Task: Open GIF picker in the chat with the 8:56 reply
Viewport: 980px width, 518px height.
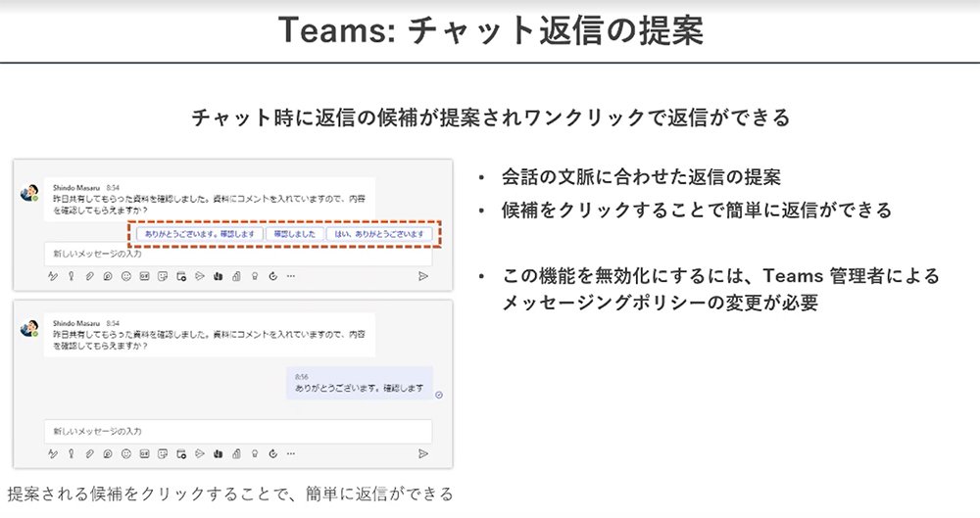Action: [144, 454]
